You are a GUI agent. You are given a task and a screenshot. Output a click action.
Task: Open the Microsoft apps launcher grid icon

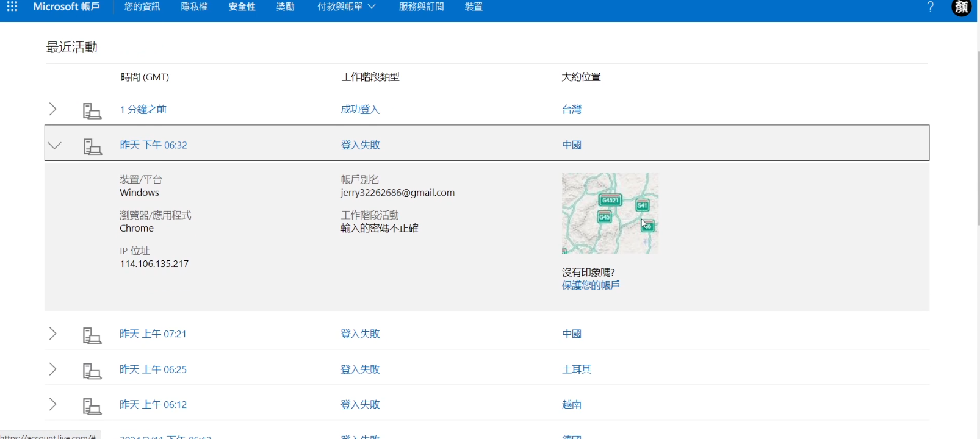pyautogui.click(x=12, y=7)
